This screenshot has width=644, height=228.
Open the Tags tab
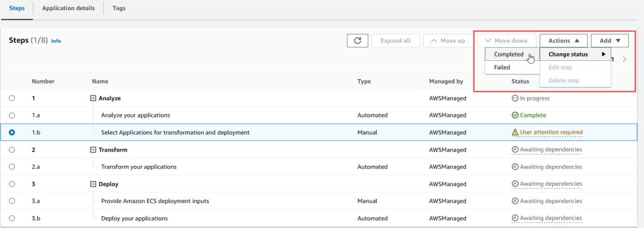point(119,8)
